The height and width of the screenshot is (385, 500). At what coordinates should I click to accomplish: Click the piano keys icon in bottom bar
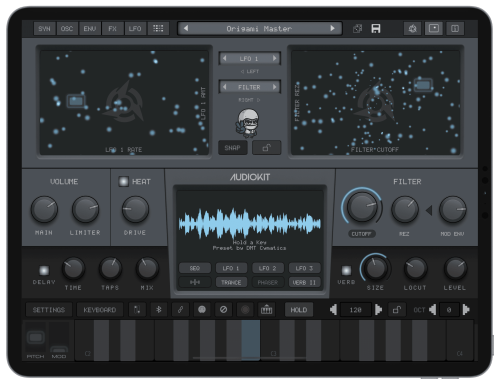[266, 310]
